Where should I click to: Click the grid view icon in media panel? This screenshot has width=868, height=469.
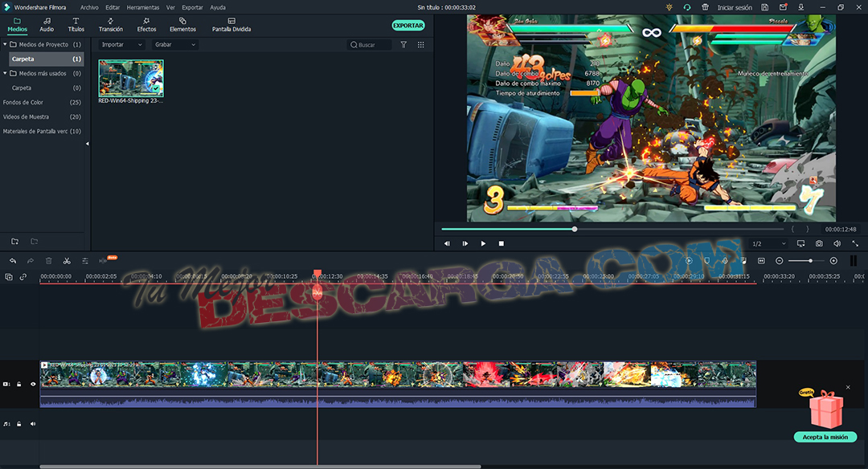tap(420, 45)
